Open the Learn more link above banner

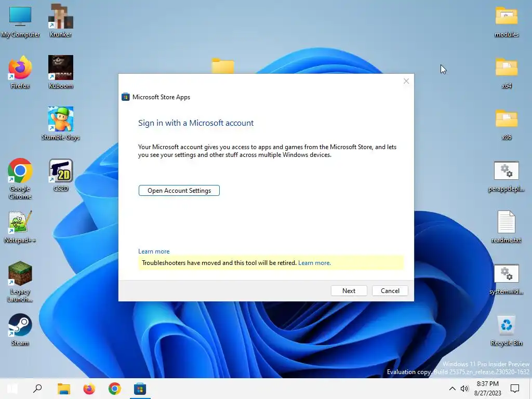click(x=154, y=251)
